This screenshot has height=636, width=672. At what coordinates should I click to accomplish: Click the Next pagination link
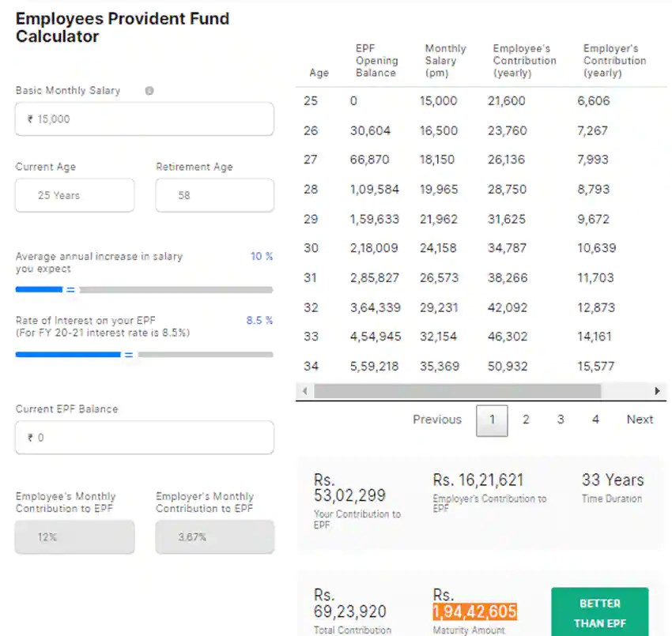pos(639,420)
